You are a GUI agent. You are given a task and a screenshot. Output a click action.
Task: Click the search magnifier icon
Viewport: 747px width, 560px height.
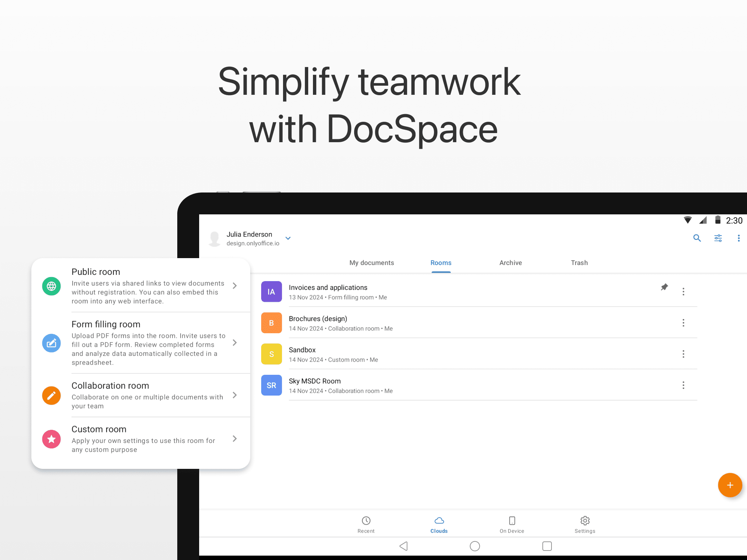[x=697, y=238]
